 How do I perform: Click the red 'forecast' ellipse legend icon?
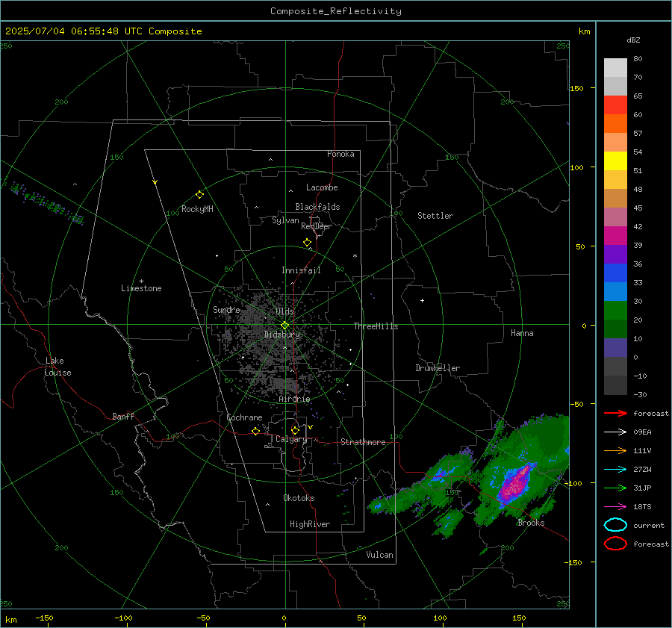click(x=615, y=544)
